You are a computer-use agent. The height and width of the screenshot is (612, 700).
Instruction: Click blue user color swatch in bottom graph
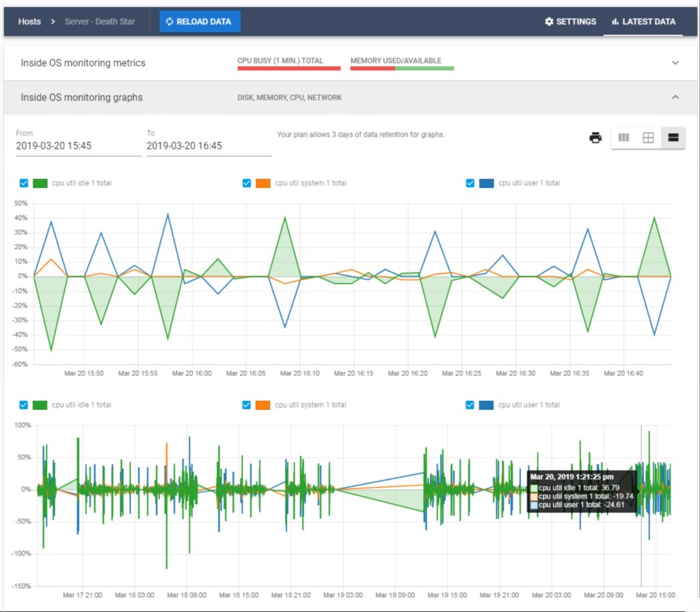(486, 404)
